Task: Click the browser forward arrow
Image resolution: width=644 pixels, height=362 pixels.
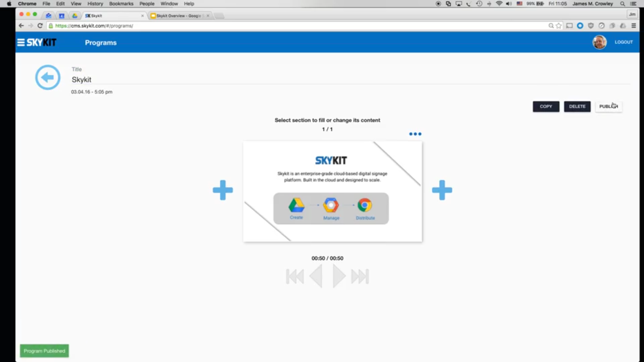Action: 30,26
